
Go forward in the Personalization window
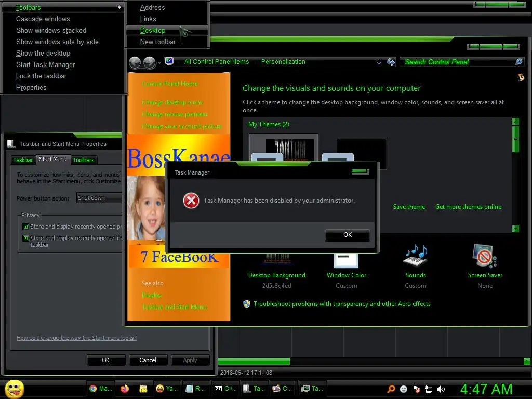point(149,62)
